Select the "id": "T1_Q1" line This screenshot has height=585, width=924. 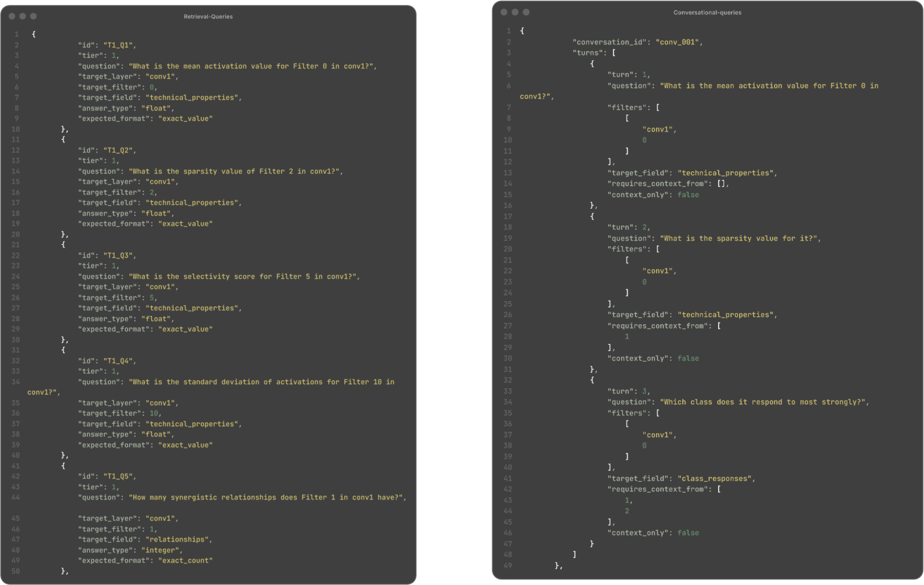(107, 45)
